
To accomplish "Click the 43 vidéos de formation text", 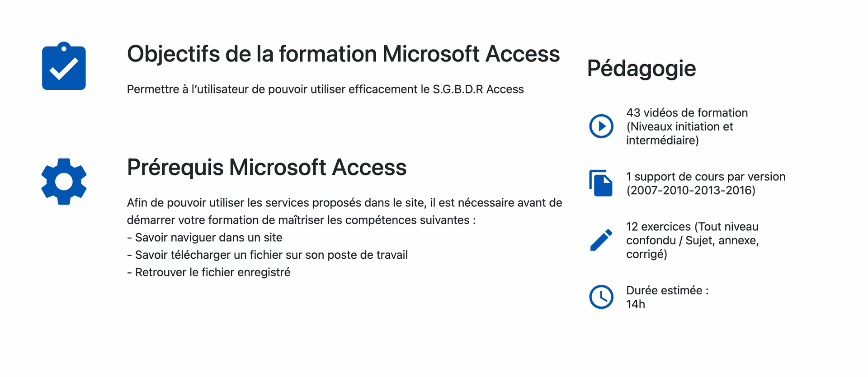I will click(x=687, y=112).
